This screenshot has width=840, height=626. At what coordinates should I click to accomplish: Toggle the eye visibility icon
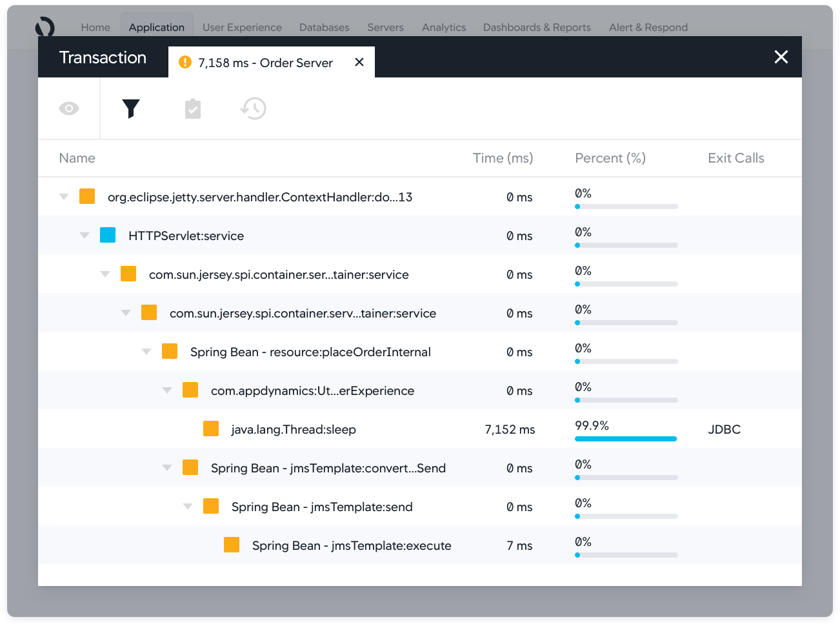click(69, 108)
